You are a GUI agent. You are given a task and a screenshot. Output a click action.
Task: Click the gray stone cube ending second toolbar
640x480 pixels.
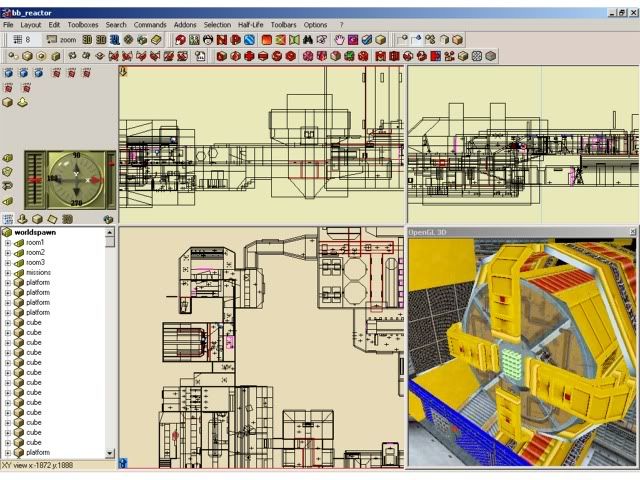491,56
